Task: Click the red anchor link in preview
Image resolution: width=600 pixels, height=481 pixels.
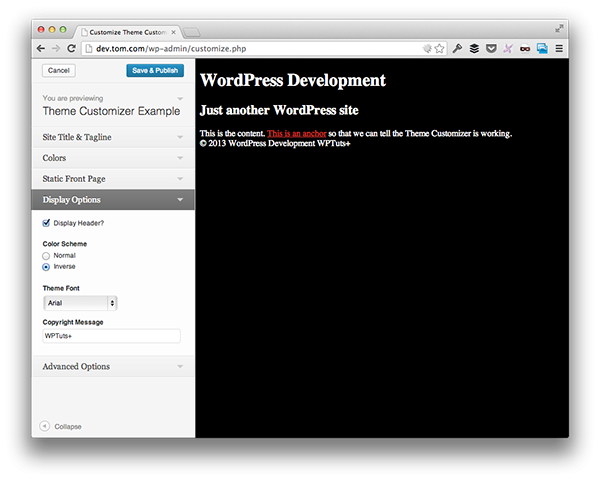Action: point(297,133)
